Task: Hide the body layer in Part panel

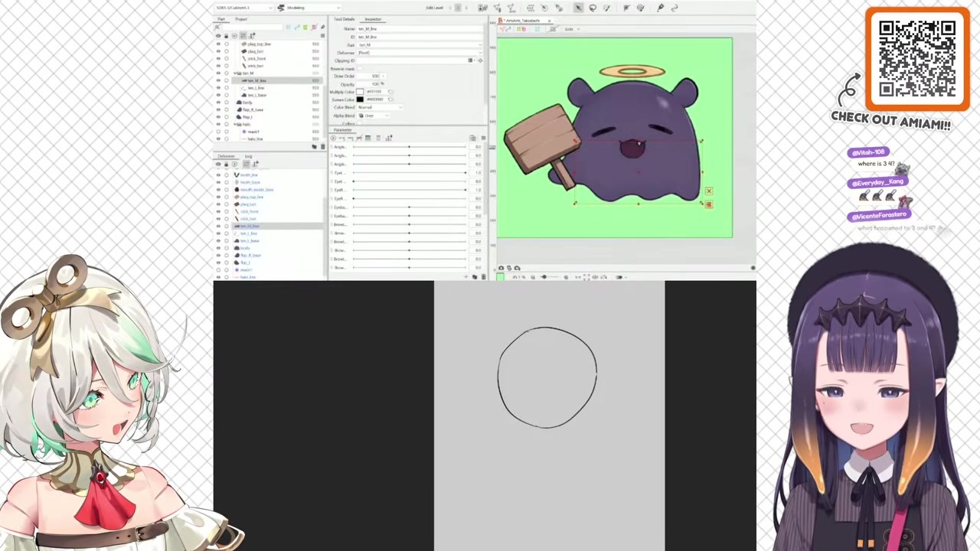Action: (218, 103)
